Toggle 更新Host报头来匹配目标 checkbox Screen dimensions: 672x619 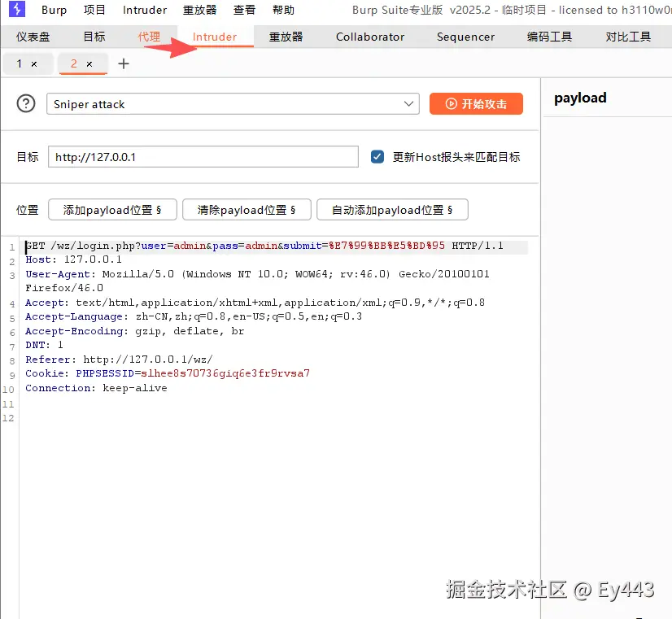377,157
